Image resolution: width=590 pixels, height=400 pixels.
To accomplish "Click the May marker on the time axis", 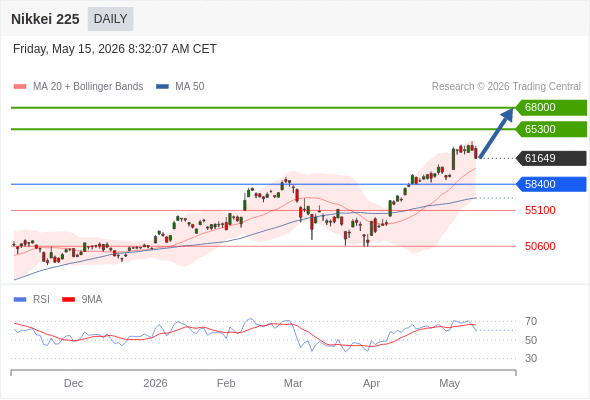I will 450,384.
